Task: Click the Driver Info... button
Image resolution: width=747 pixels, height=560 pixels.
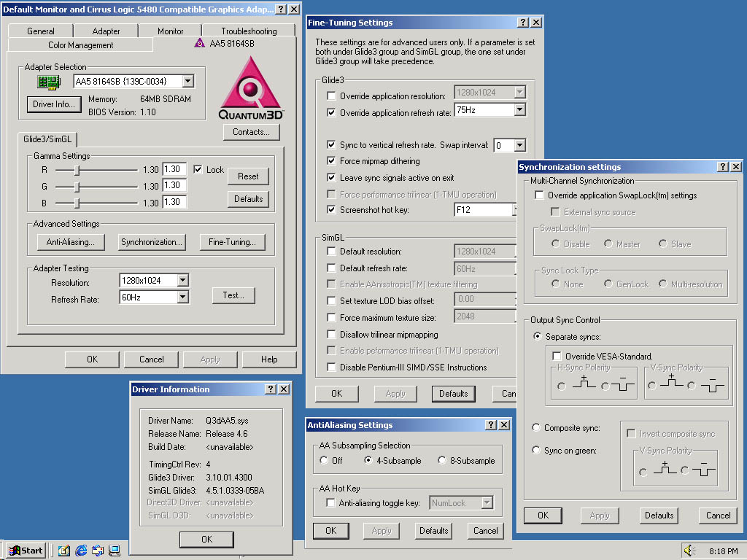Action: tap(54, 104)
